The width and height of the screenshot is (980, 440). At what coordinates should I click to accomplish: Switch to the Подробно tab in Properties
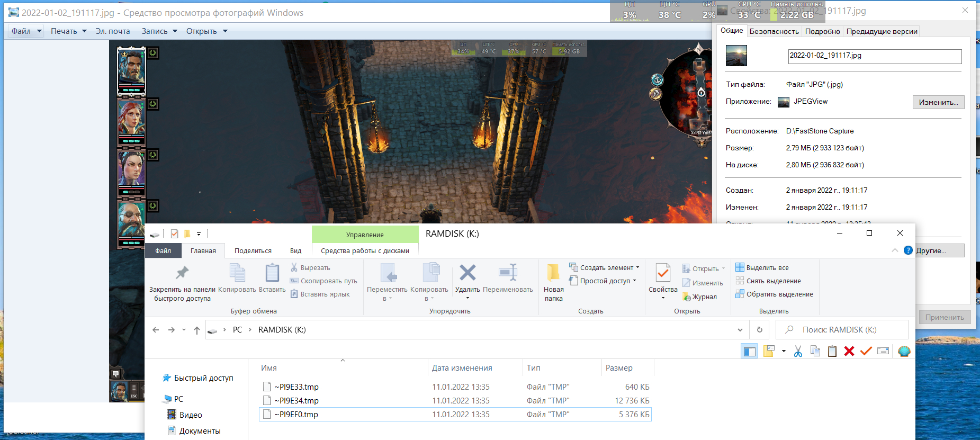click(822, 31)
